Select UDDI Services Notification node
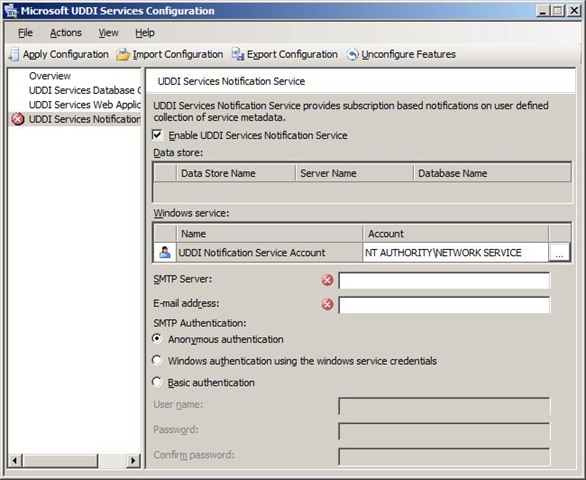The width and height of the screenshot is (586, 480). tap(85, 119)
